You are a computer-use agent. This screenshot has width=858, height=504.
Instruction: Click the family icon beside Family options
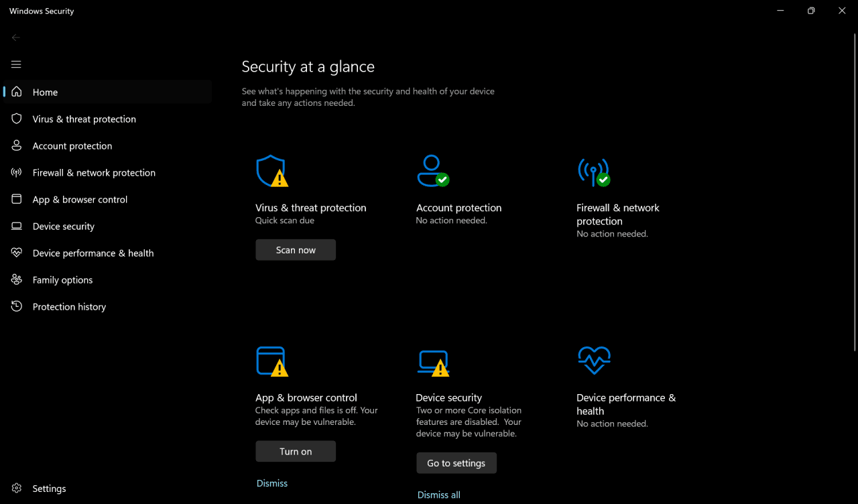[17, 279]
